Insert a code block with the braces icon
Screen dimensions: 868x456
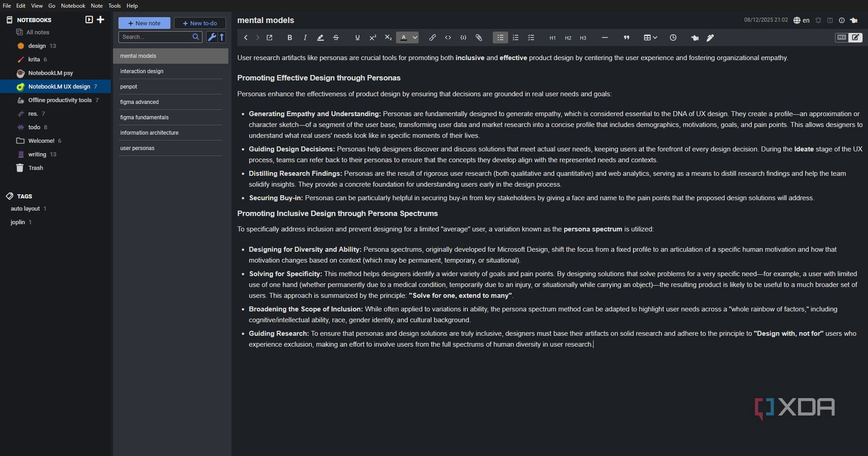(463, 38)
